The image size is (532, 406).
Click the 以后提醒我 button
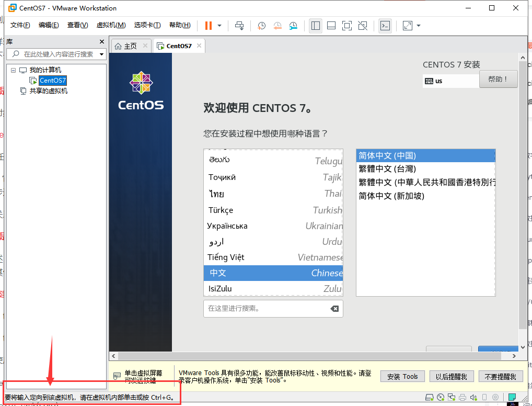pos(451,377)
